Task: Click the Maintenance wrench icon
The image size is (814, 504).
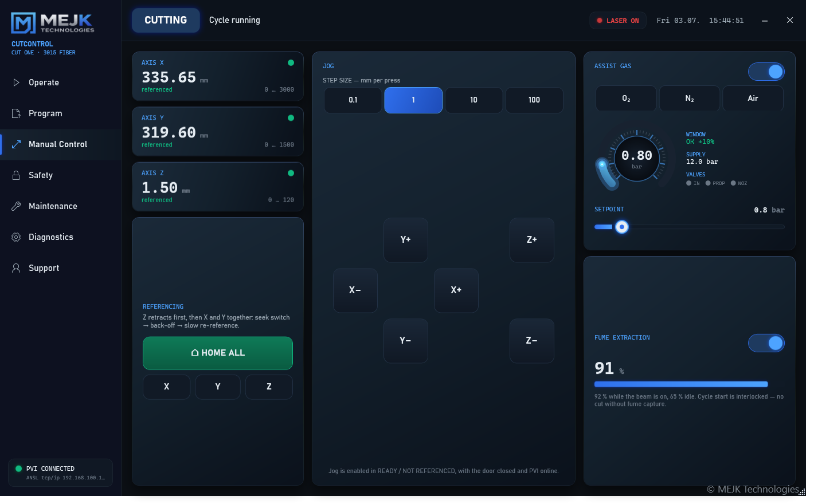Action: pyautogui.click(x=16, y=206)
